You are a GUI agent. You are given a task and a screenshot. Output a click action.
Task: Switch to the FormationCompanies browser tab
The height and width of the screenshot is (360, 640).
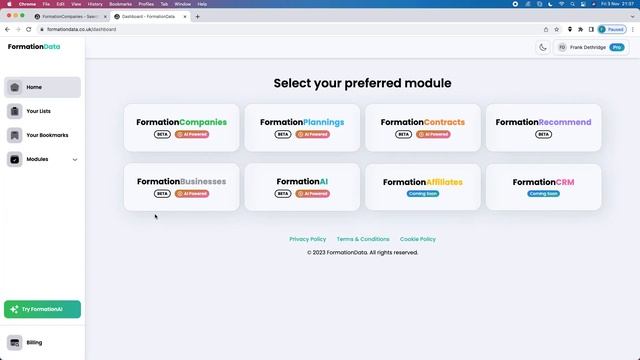(x=69, y=17)
